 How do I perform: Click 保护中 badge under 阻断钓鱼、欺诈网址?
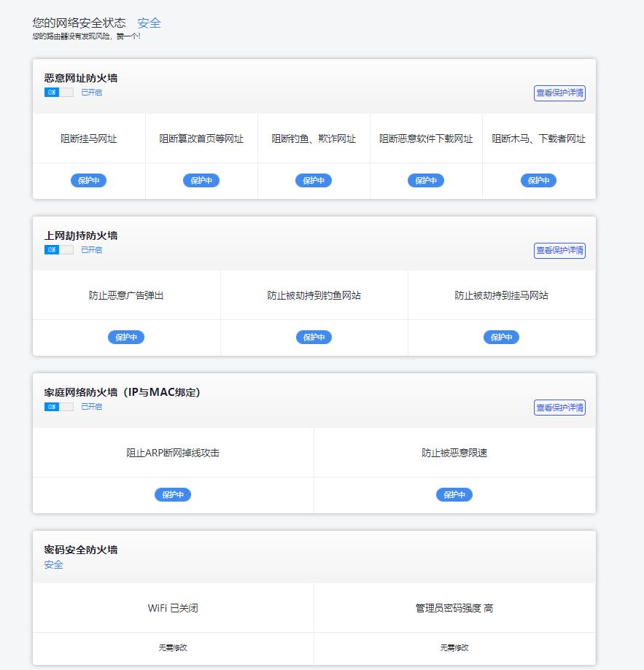tap(314, 180)
